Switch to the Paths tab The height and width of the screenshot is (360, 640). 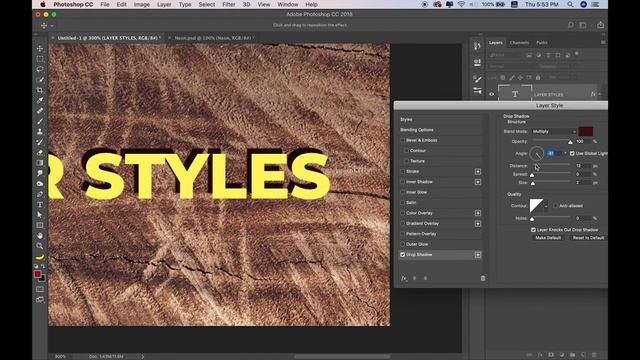click(x=542, y=42)
